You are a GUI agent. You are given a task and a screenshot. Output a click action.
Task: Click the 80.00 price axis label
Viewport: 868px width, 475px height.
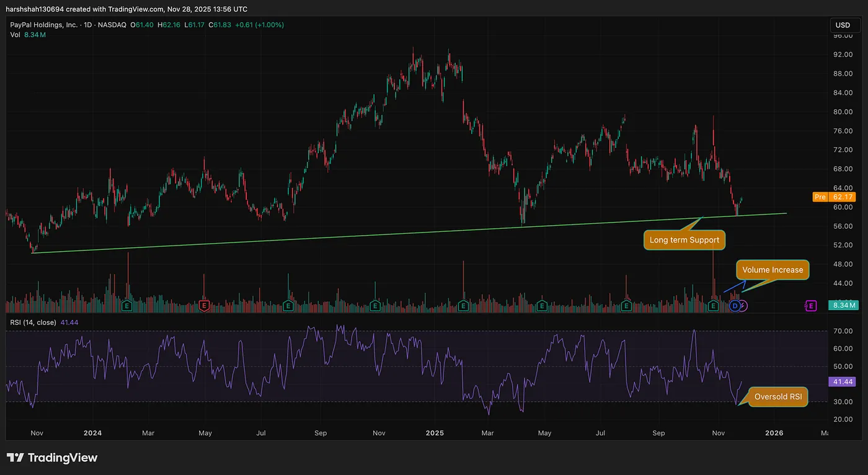point(843,112)
